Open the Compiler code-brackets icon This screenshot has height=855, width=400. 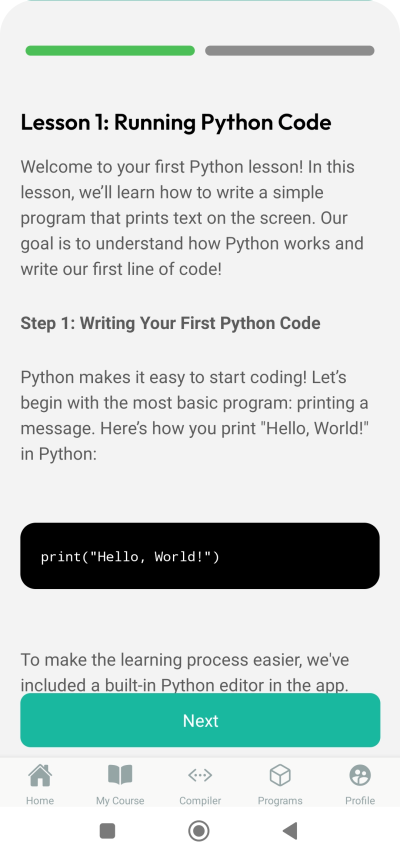(200, 775)
